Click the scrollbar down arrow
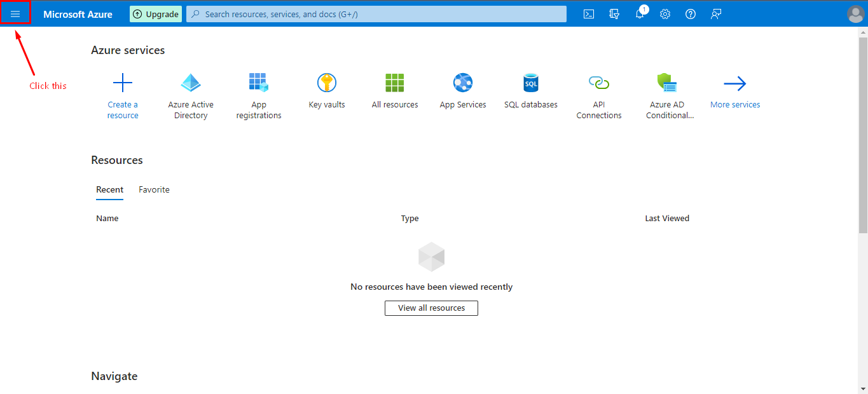 click(x=863, y=388)
